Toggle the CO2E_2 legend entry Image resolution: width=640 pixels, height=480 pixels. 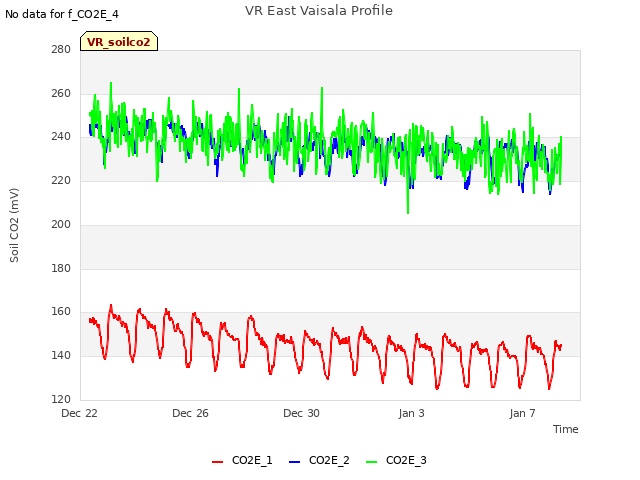319,461
